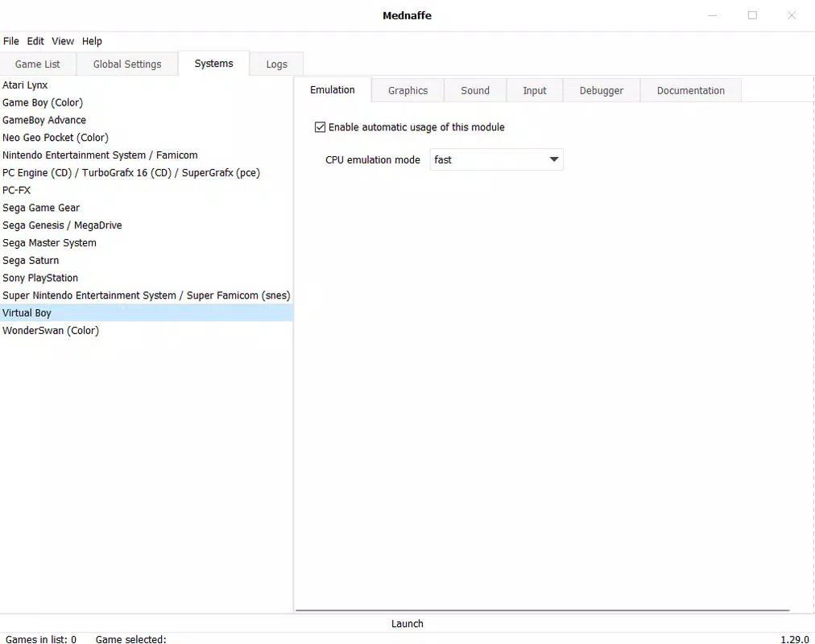Select Neo Geo Pocket (Color) system
Screen dimensions: 815x644
coord(147,138)
